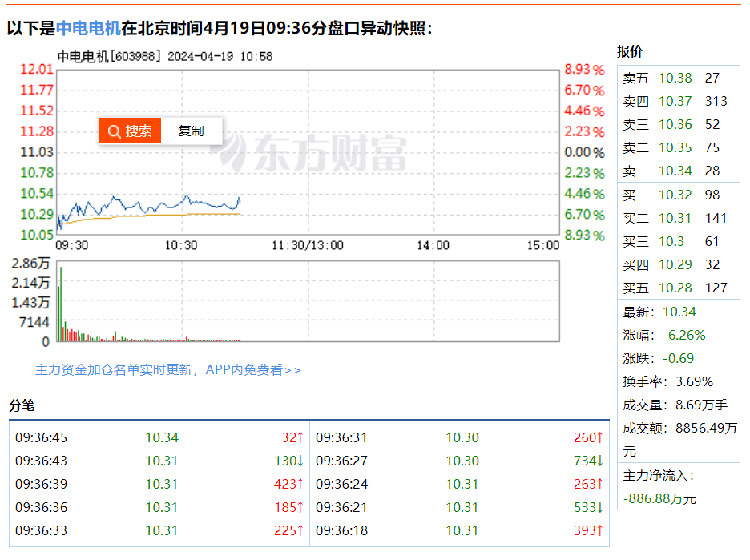This screenshot has width=750, height=560.
Task: Select the 09:36:18 tick timestamp
Action: [x=341, y=530]
